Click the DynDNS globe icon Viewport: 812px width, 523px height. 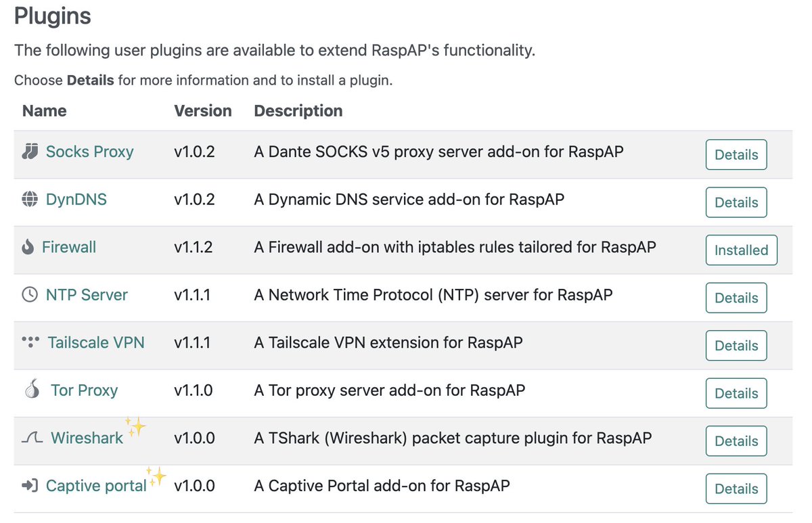click(29, 200)
